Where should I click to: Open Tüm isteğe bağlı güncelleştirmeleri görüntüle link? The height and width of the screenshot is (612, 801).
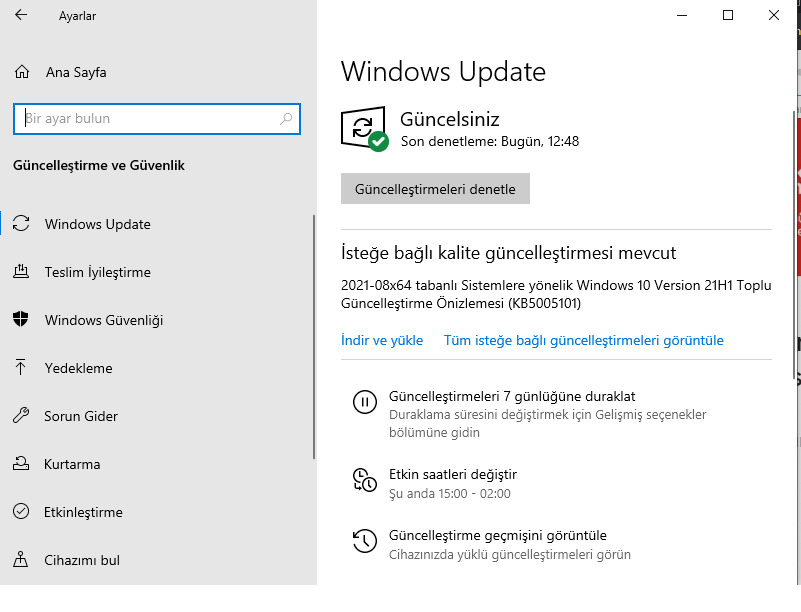584,340
